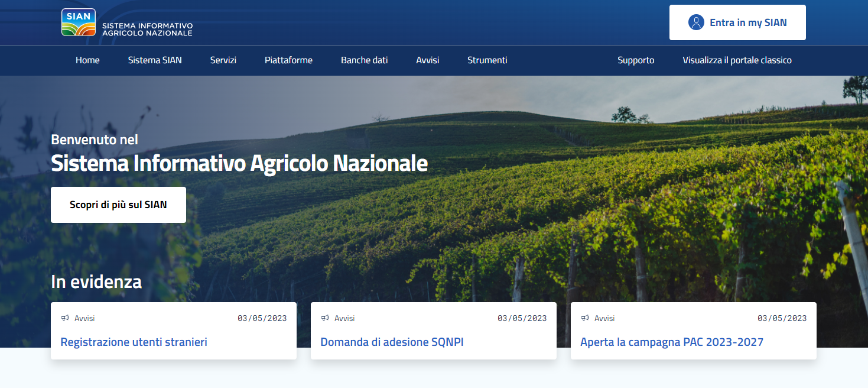Click Scopri di più sul SIAN button
Image resolution: width=868 pixels, height=392 pixels.
118,205
